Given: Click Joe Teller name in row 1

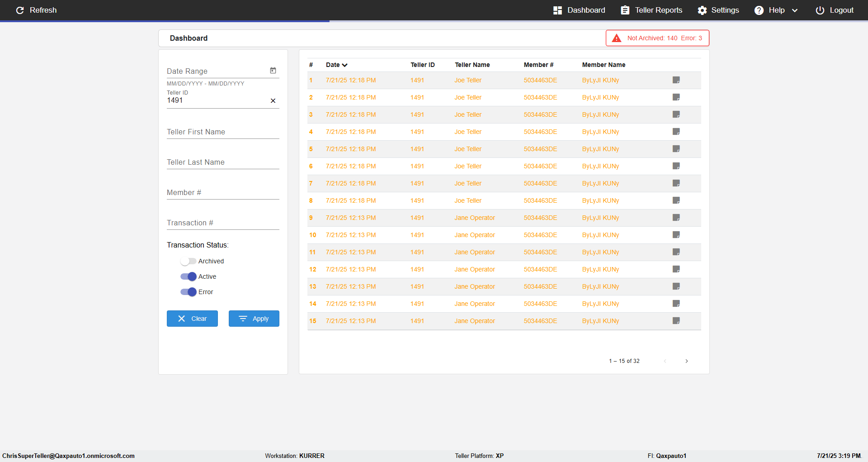Looking at the screenshot, I should pyautogui.click(x=468, y=80).
